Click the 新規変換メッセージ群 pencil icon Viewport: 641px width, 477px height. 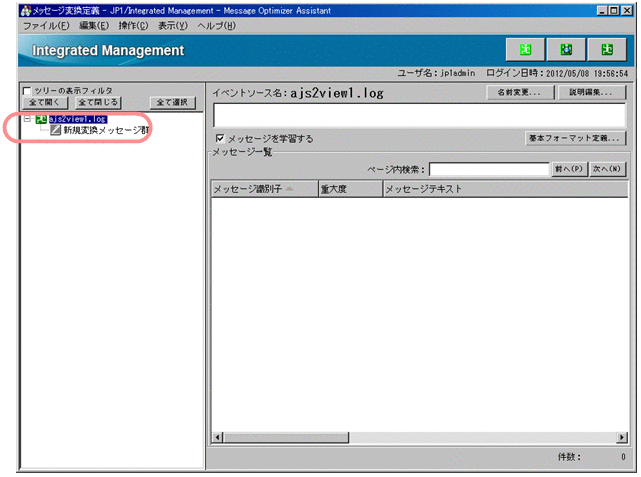click(x=55, y=130)
